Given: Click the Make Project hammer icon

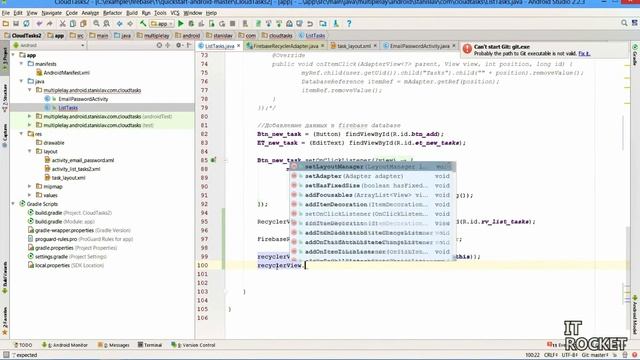Looking at the screenshot, I should pos(143,24).
